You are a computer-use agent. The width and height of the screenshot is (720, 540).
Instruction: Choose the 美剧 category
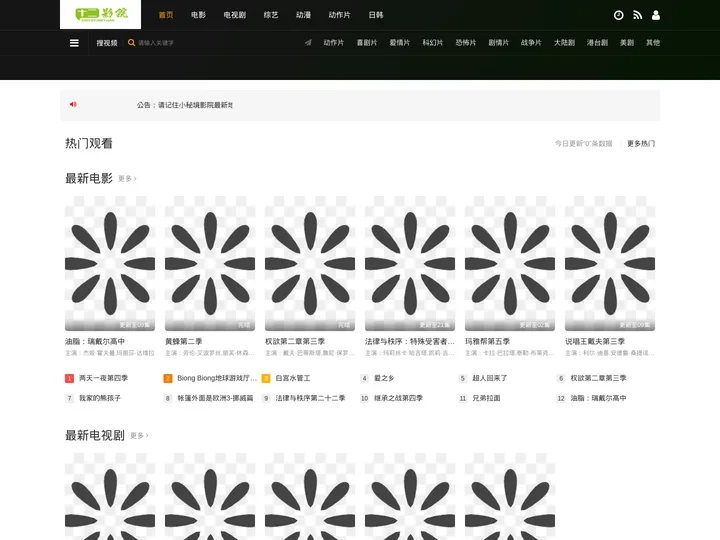[x=627, y=43]
